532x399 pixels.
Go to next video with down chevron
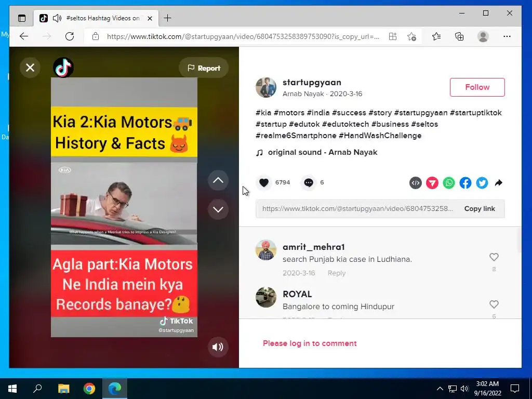[x=218, y=209]
